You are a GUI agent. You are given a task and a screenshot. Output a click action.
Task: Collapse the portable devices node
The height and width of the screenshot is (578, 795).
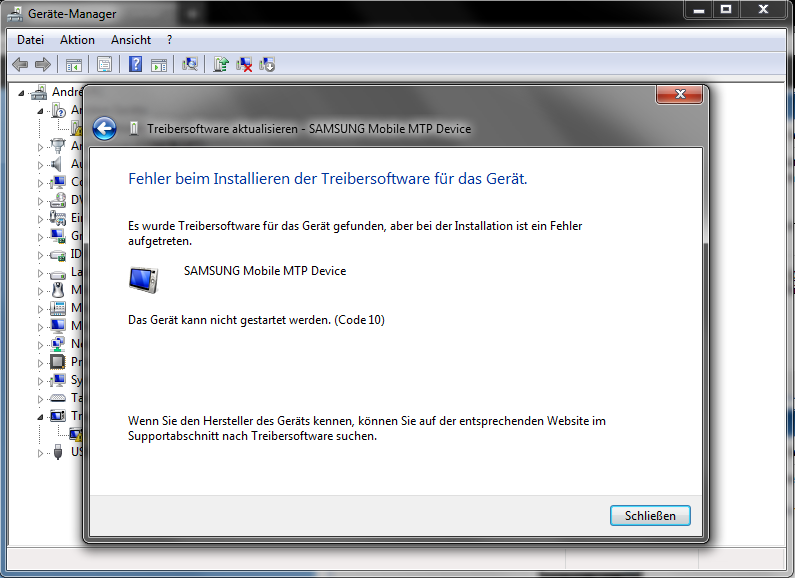click(x=41, y=417)
